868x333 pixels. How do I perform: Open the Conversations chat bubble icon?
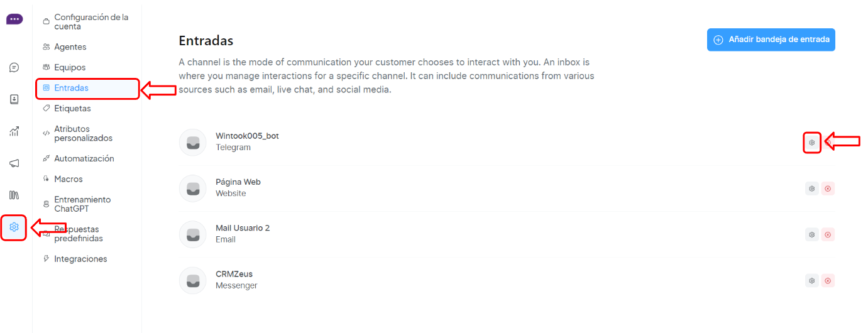click(x=14, y=68)
